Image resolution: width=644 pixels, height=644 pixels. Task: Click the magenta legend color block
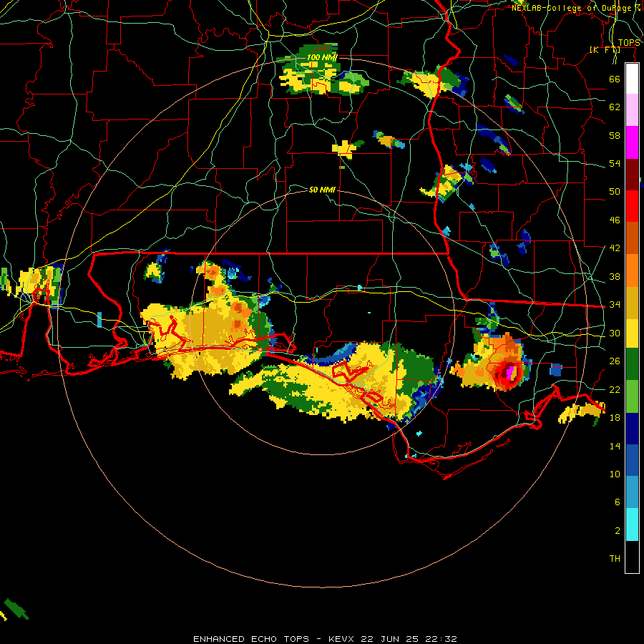(632, 142)
